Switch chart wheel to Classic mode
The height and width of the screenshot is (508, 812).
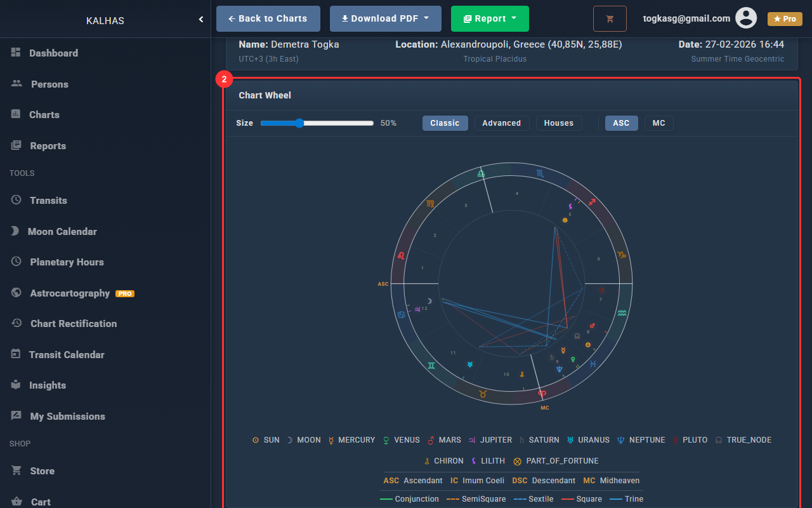click(x=445, y=123)
